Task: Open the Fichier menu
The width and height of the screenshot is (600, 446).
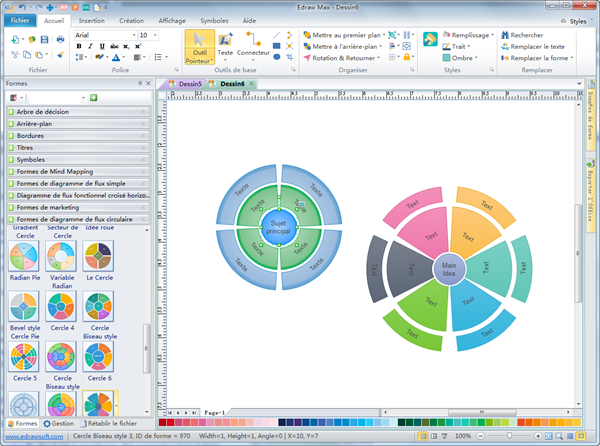Action: coord(20,19)
